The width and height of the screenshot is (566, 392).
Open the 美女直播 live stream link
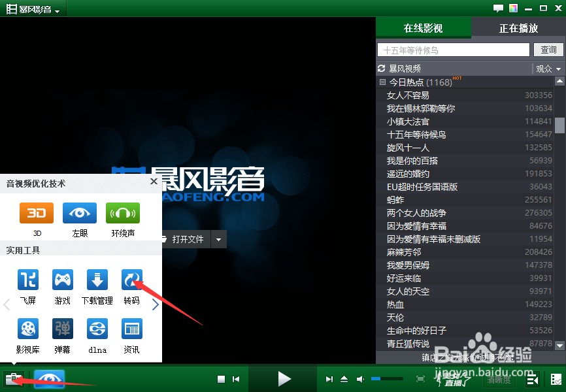[454, 380]
